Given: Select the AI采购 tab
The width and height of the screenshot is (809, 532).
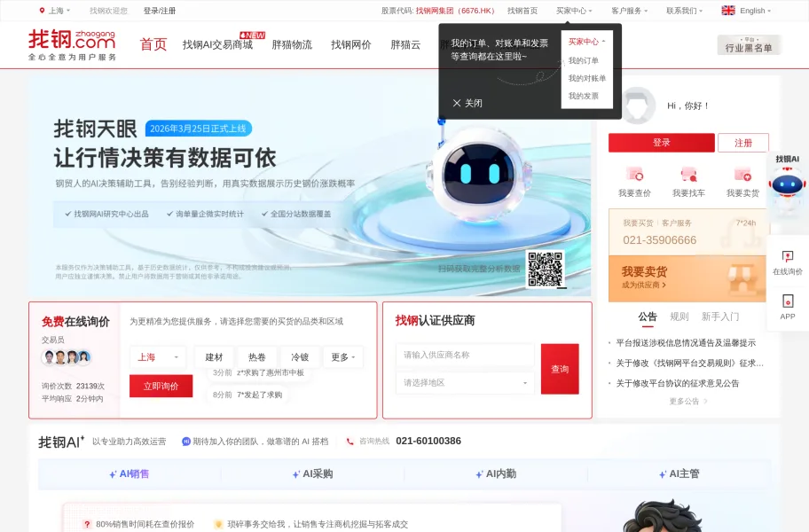Looking at the screenshot, I should [x=312, y=473].
